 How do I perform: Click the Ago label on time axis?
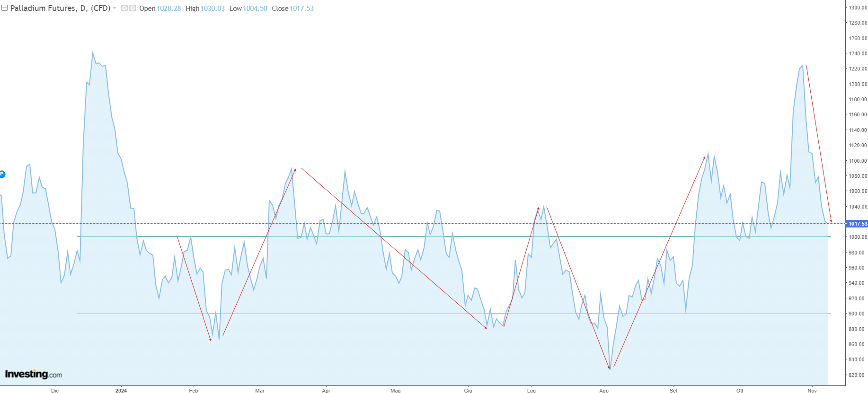(x=604, y=390)
